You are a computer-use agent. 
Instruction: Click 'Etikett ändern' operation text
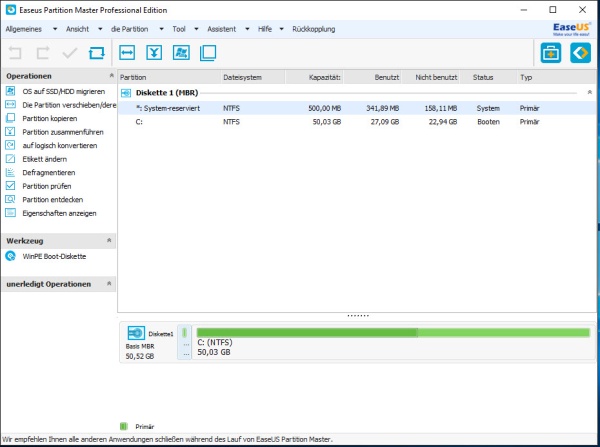pyautogui.click(x=44, y=159)
